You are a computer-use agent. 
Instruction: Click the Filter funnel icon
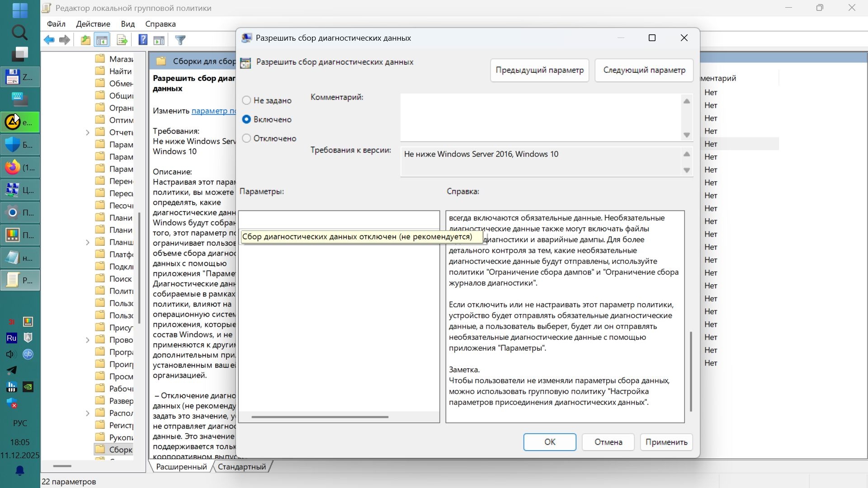click(x=180, y=40)
